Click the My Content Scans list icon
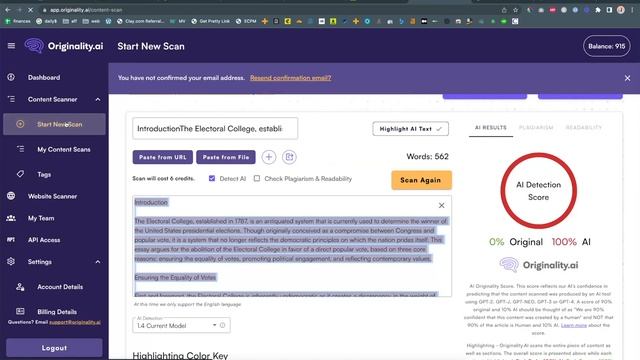640x360 pixels. [x=20, y=149]
